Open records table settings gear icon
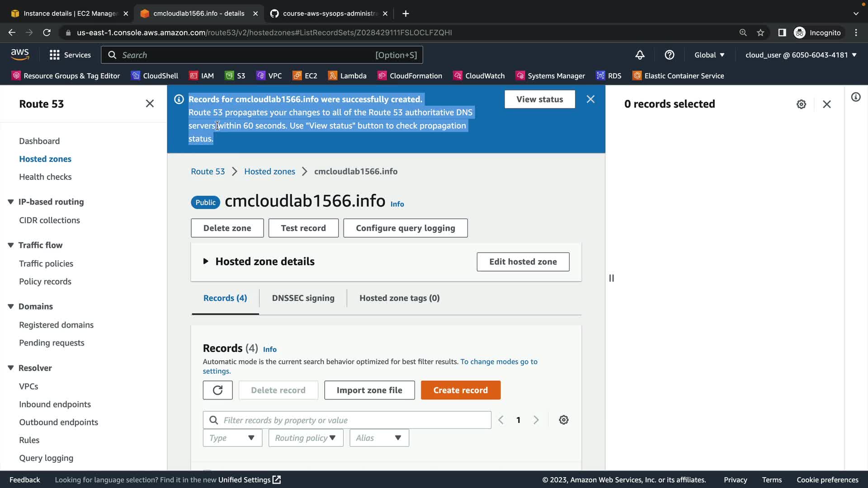Image resolution: width=868 pixels, height=488 pixels. pyautogui.click(x=563, y=420)
